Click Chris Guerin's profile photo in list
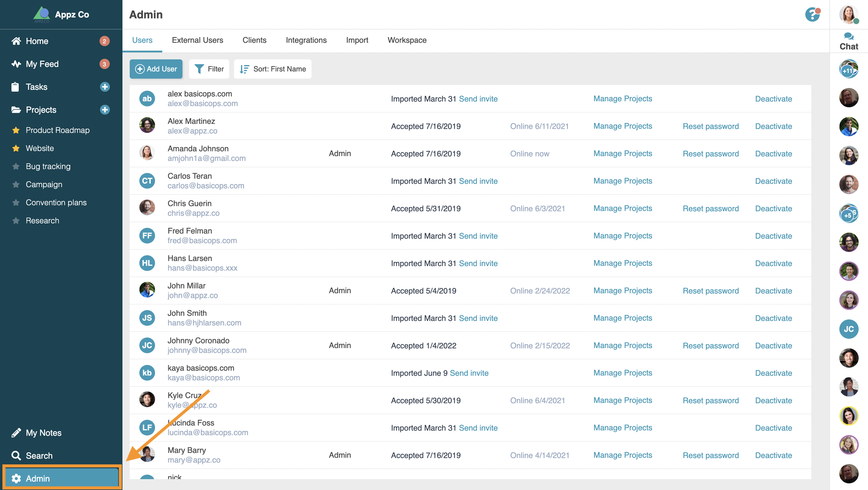 (x=147, y=207)
